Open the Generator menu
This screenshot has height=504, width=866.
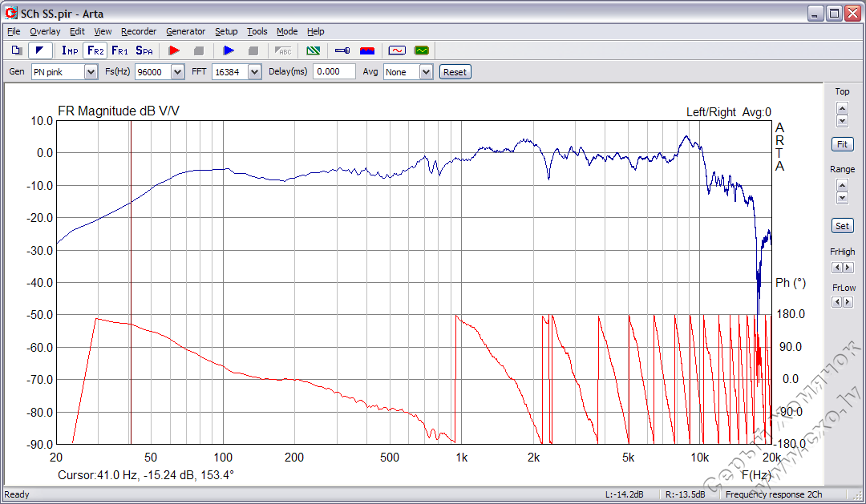click(x=185, y=31)
